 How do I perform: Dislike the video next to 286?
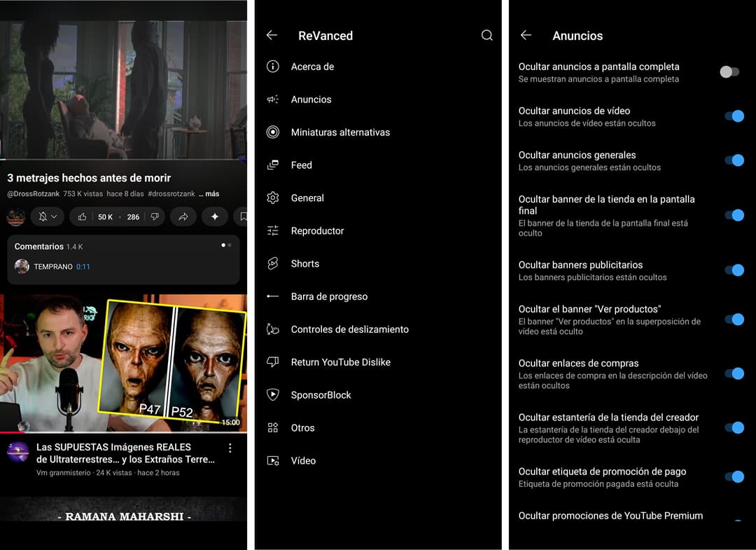(x=155, y=216)
